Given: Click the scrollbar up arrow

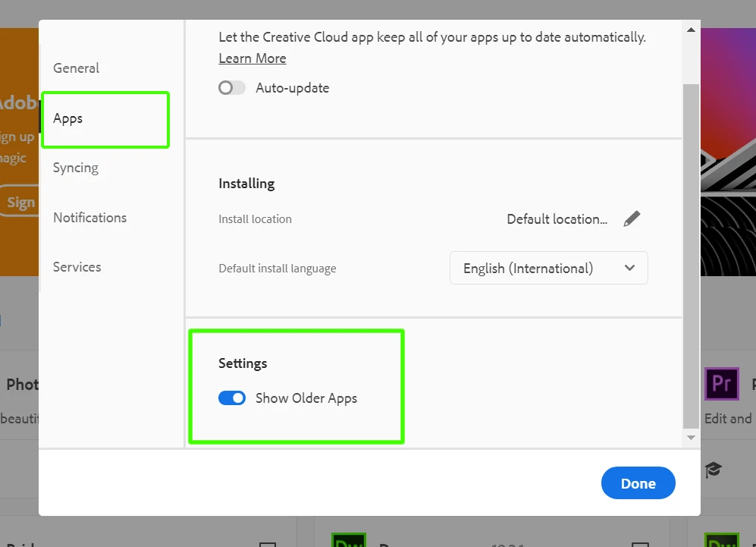Looking at the screenshot, I should tap(691, 30).
